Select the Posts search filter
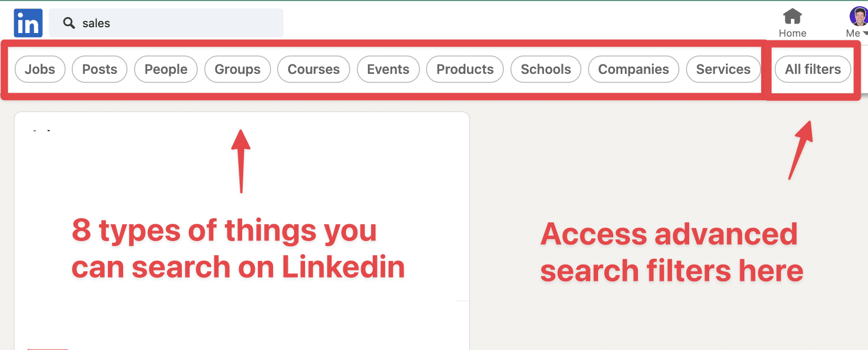 click(x=99, y=69)
